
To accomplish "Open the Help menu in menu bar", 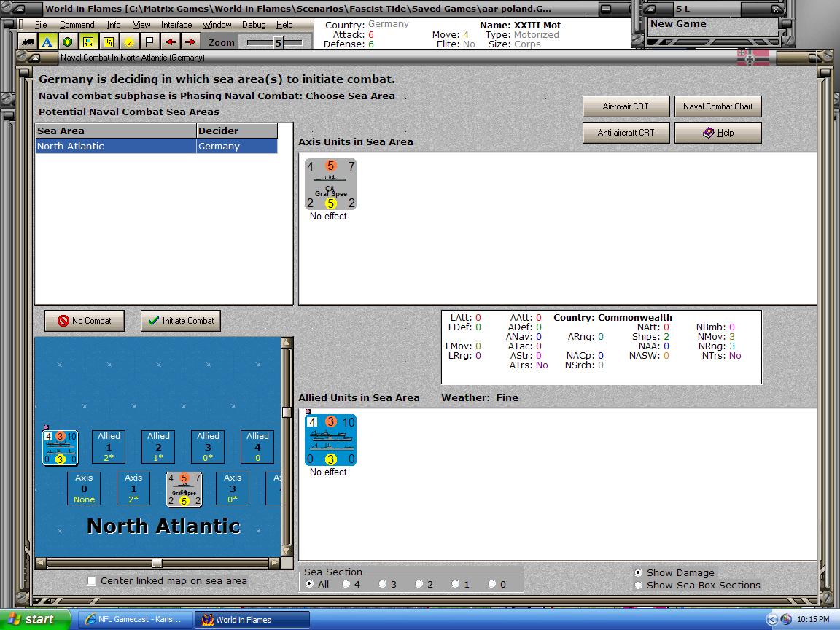I will (x=284, y=25).
